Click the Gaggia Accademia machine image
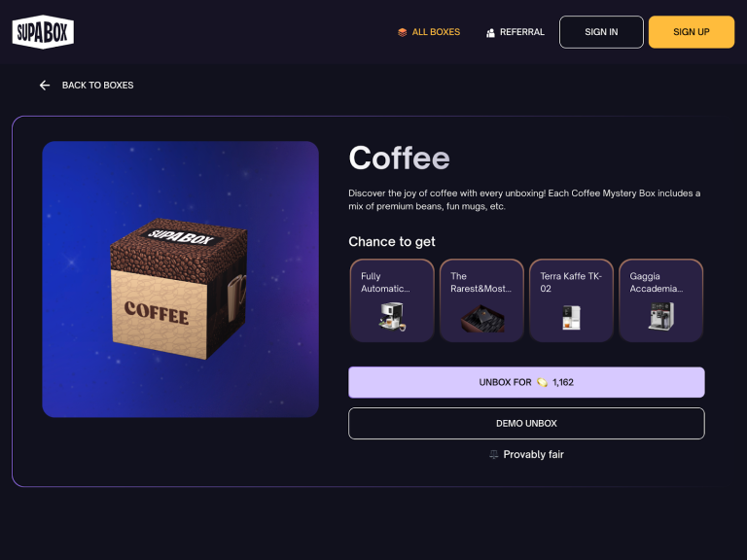This screenshot has width=747, height=560. click(x=661, y=316)
